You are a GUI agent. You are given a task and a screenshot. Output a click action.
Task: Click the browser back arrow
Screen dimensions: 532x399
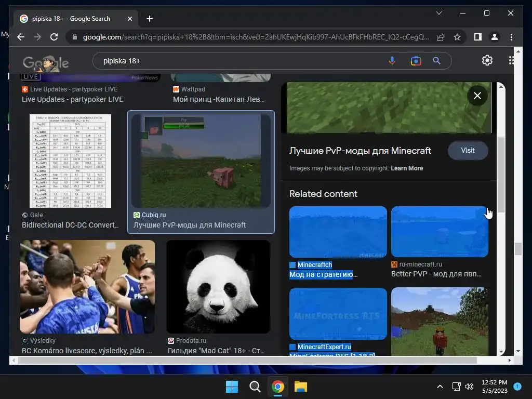(x=21, y=37)
